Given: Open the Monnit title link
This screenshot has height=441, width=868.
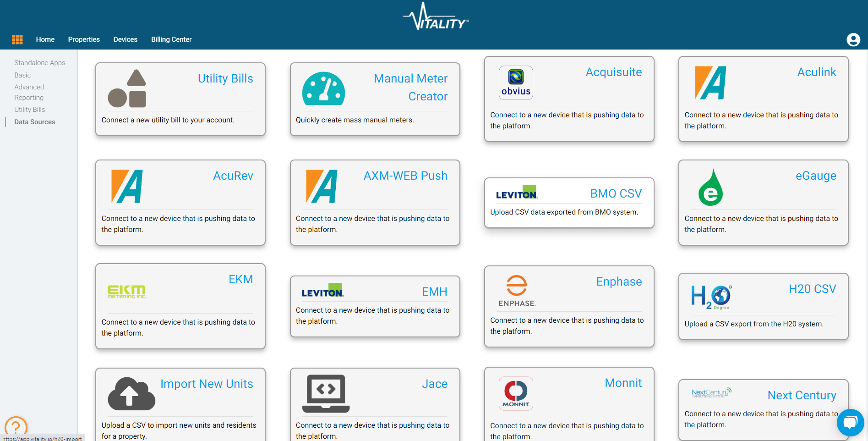Looking at the screenshot, I should click(623, 383).
